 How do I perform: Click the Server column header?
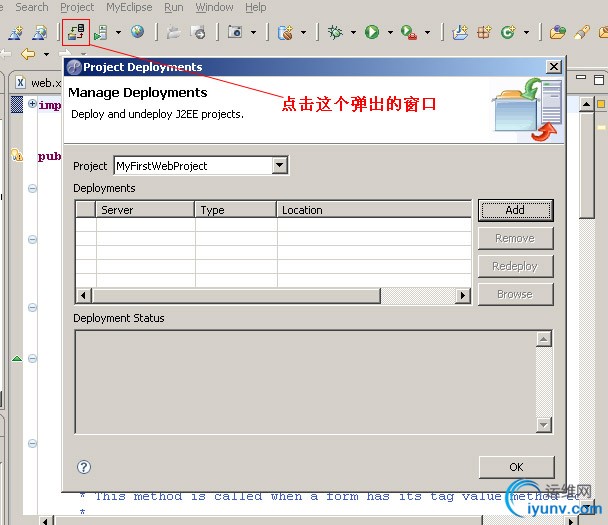point(145,210)
